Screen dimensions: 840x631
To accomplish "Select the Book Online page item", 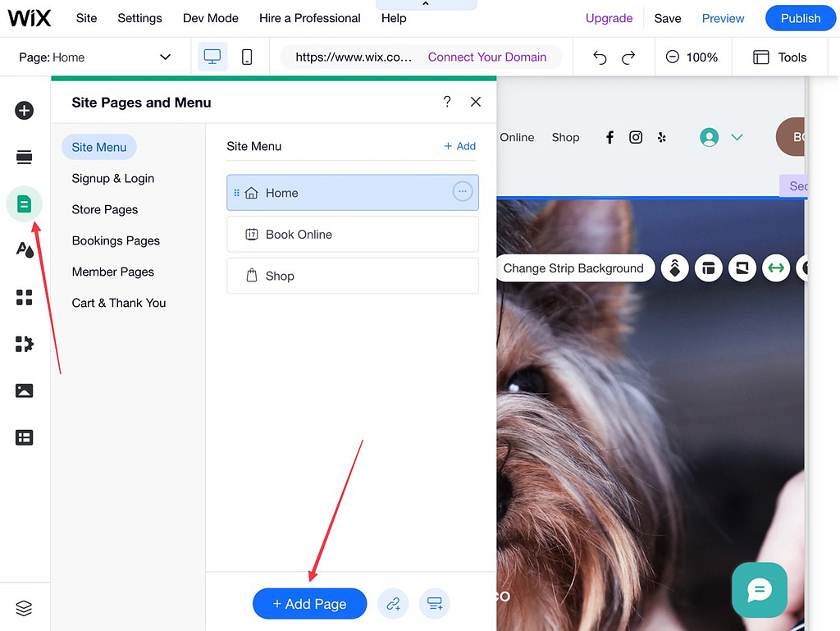I will 353,234.
